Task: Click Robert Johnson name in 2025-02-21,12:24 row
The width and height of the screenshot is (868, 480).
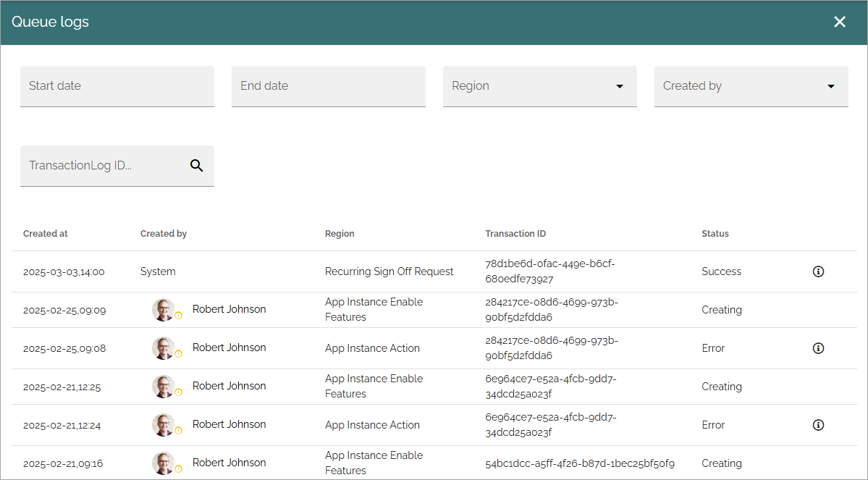Action: coord(229,424)
